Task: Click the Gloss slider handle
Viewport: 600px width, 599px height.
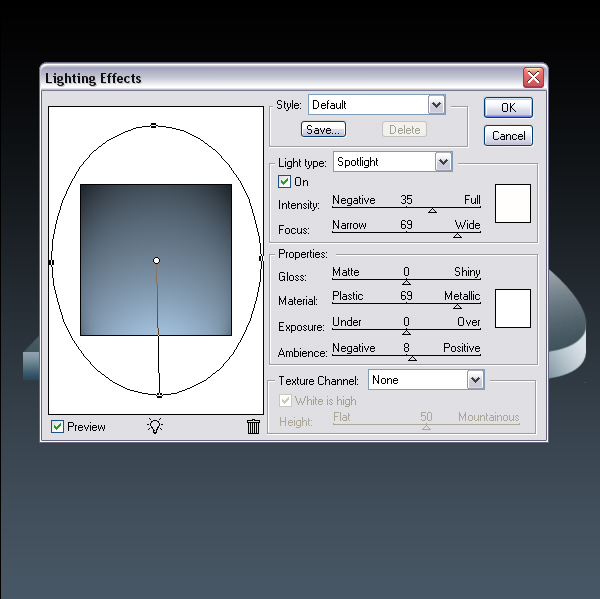Action: [x=406, y=282]
